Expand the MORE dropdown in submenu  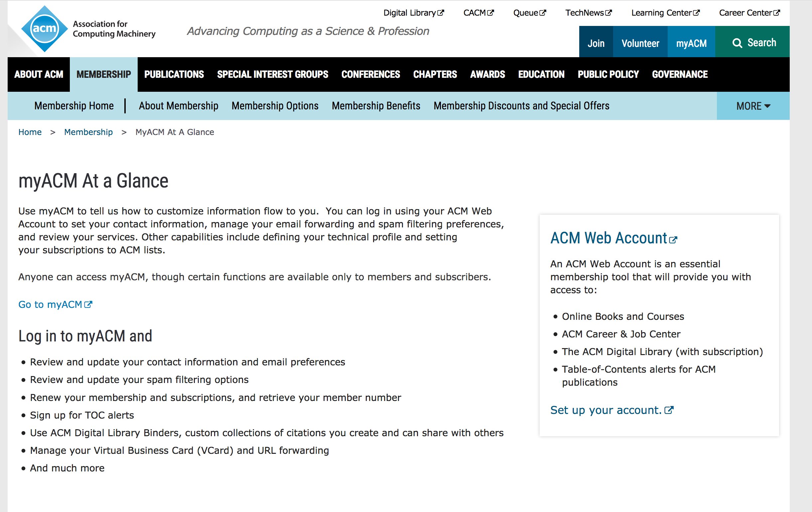coord(753,106)
